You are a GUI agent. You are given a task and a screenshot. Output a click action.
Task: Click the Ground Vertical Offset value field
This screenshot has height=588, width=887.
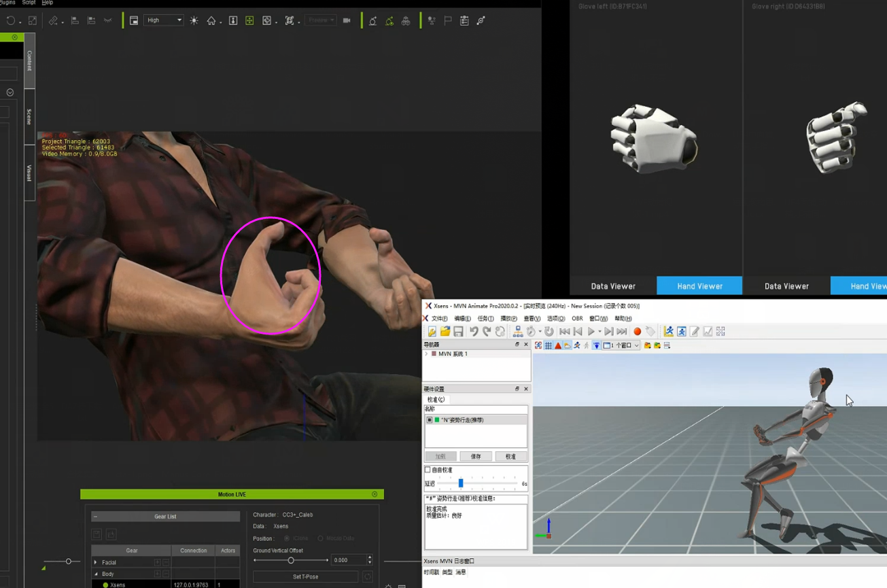coord(349,560)
